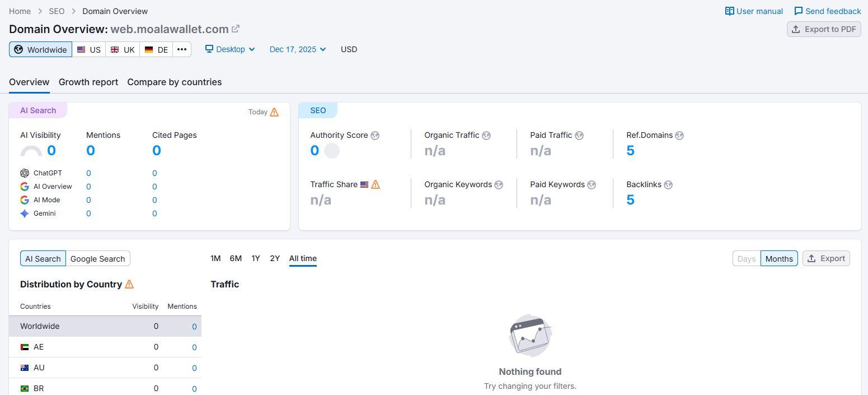Screen dimensions: 868x395
Task: Click the BR flag icon in country list
Action: pos(25,389)
